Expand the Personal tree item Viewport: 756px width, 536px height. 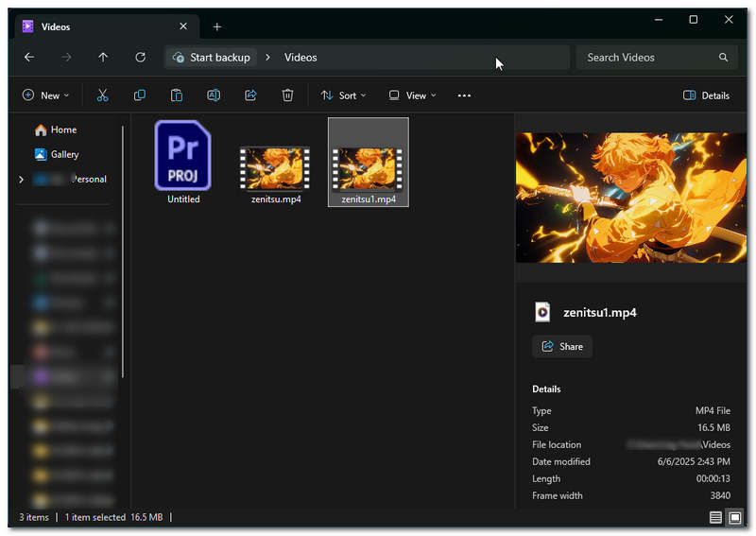click(21, 180)
